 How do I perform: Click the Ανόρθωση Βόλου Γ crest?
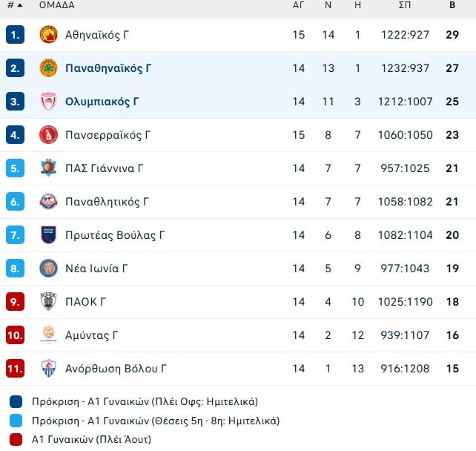pyautogui.click(x=48, y=369)
